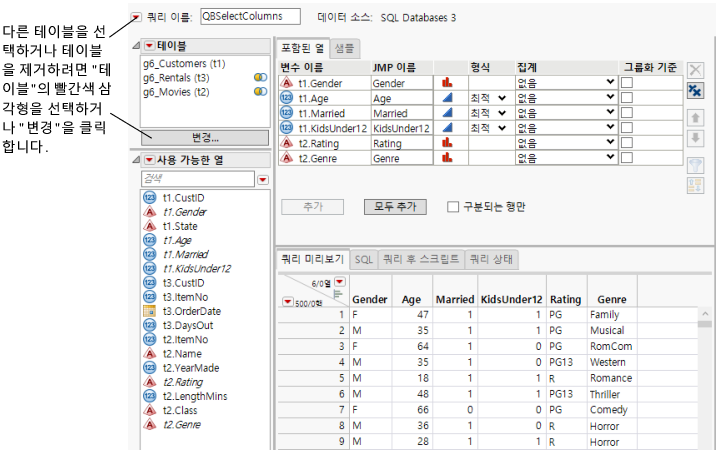Screen dimensions: 718x451
Task: Check 그룹화 기준 for t1.Age row
Action: [x=626, y=98]
